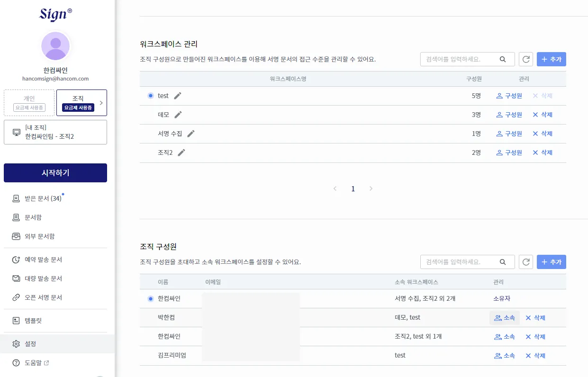Switch to 개인 plan mode

pos(29,103)
